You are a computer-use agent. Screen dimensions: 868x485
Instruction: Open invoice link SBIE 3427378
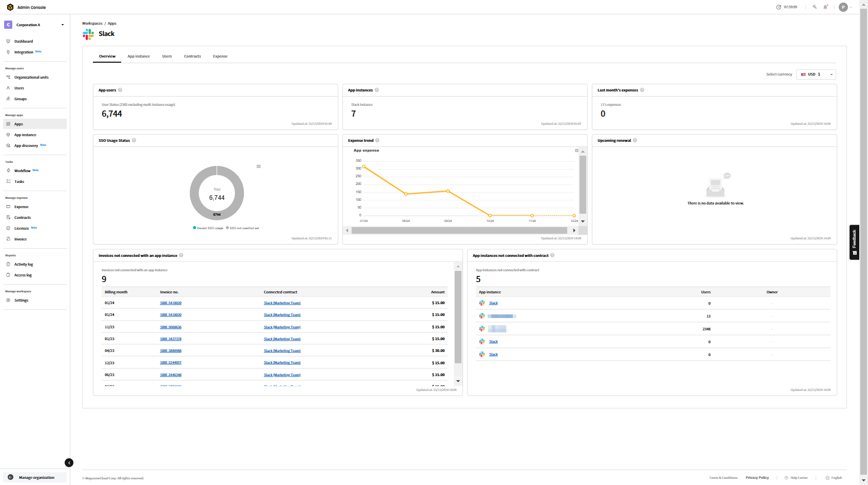point(170,339)
